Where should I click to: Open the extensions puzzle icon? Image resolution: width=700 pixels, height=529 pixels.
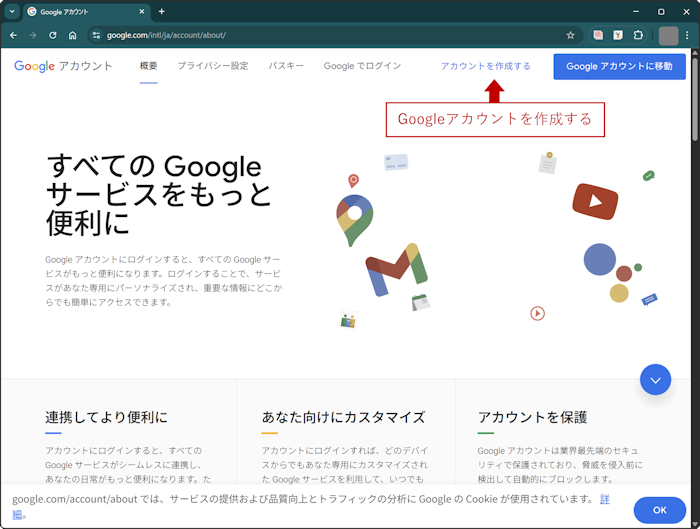pyautogui.click(x=639, y=35)
